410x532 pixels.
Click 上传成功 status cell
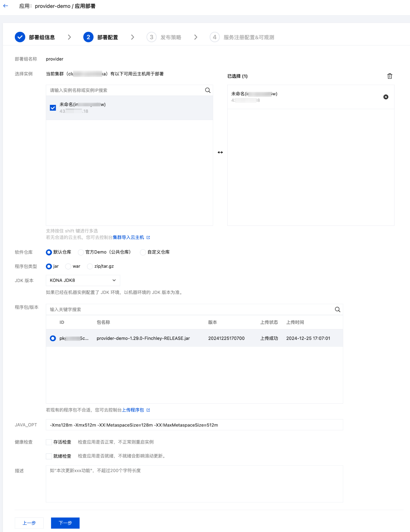(x=269, y=338)
